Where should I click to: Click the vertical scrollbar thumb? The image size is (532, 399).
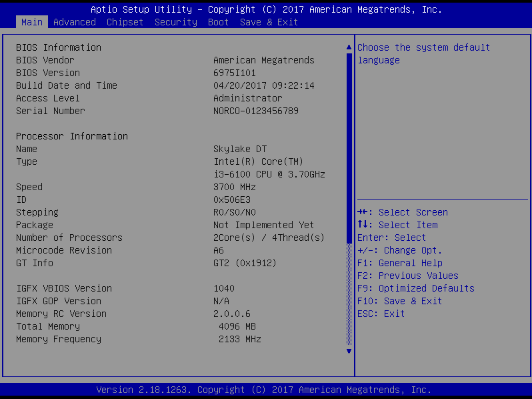pyautogui.click(x=348, y=147)
